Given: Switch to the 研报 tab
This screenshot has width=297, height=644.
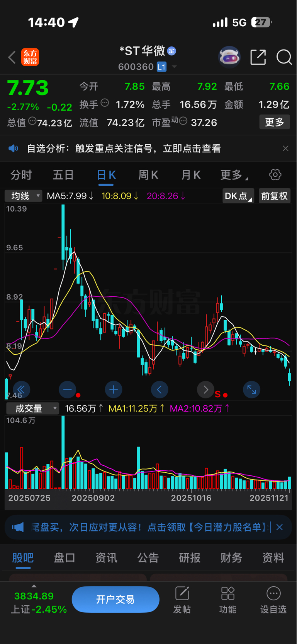Looking at the screenshot, I should tap(190, 558).
